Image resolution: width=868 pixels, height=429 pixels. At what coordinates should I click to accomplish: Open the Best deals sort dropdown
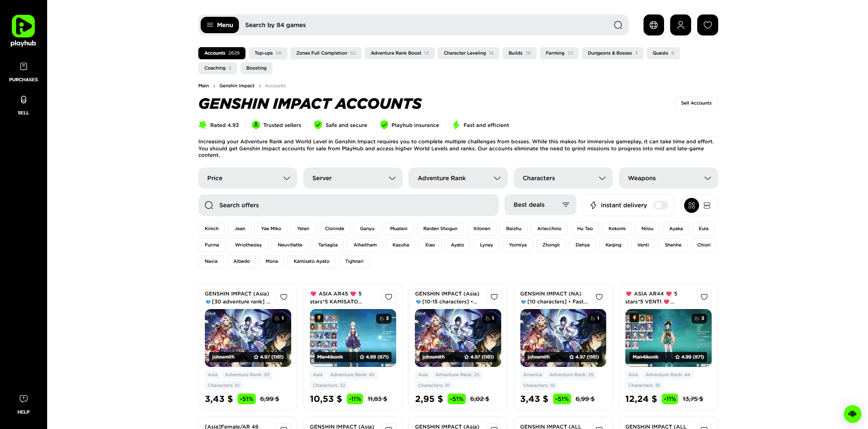tap(540, 205)
